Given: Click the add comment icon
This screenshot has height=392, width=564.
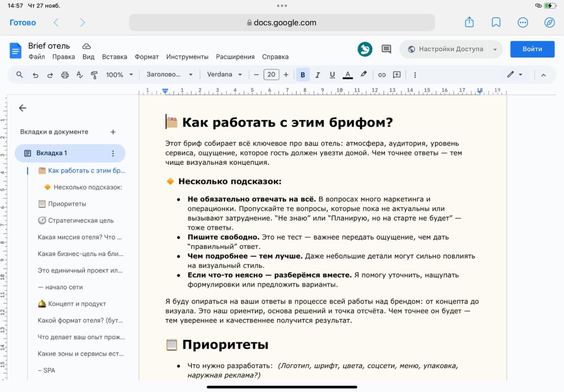Looking at the screenshot, I should [x=397, y=75].
